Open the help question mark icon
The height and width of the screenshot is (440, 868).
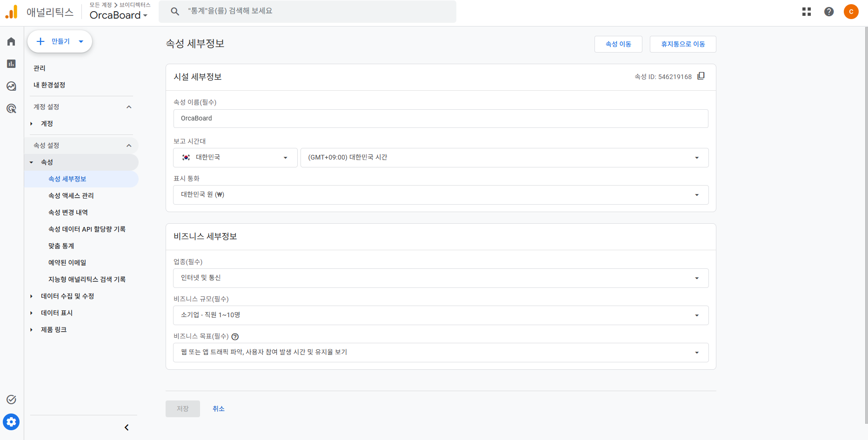pos(829,12)
